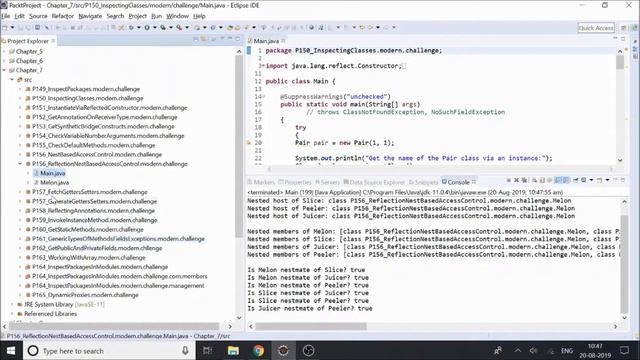The image size is (640, 360).
Task: Click the External Tools run icon
Action: click(x=179, y=27)
